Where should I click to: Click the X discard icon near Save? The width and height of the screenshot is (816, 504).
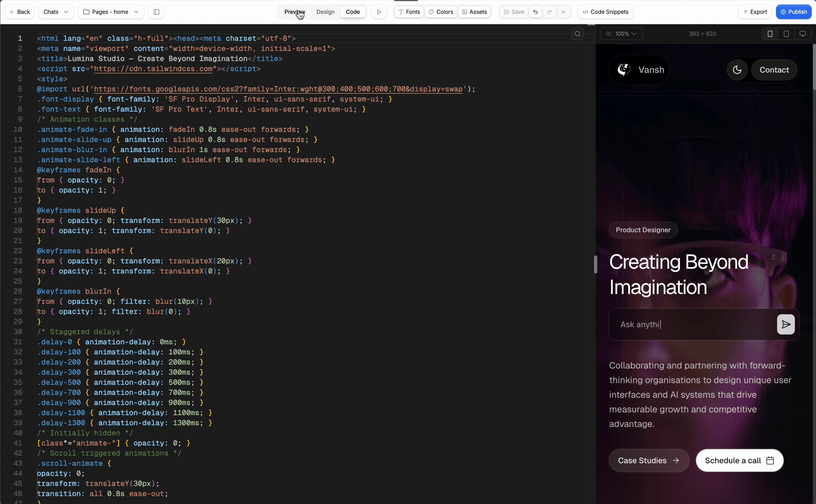pyautogui.click(x=564, y=12)
